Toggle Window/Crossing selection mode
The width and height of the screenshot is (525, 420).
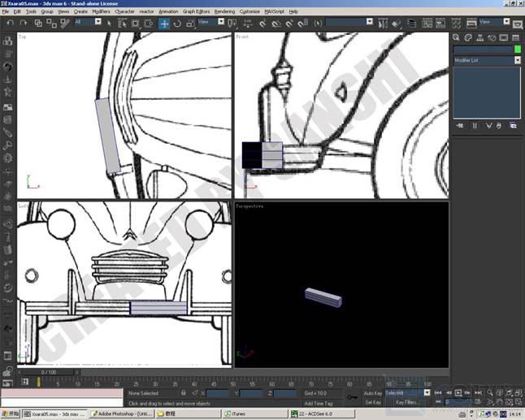point(148,24)
